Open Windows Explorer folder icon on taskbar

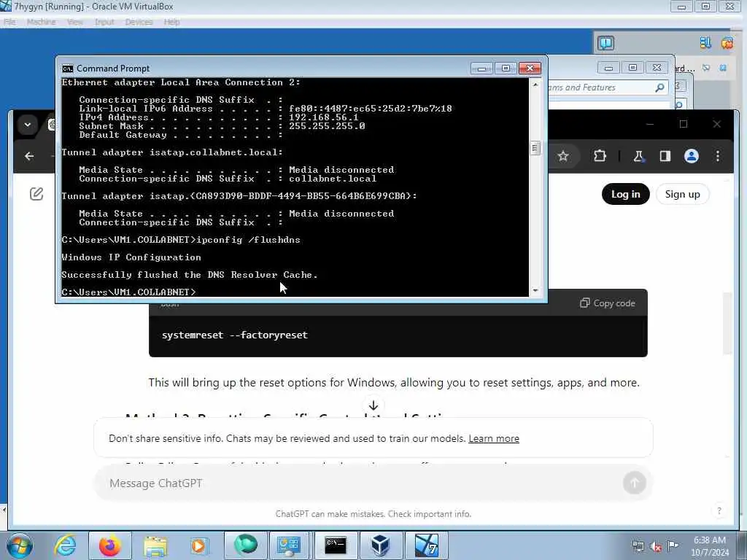[x=155, y=545]
